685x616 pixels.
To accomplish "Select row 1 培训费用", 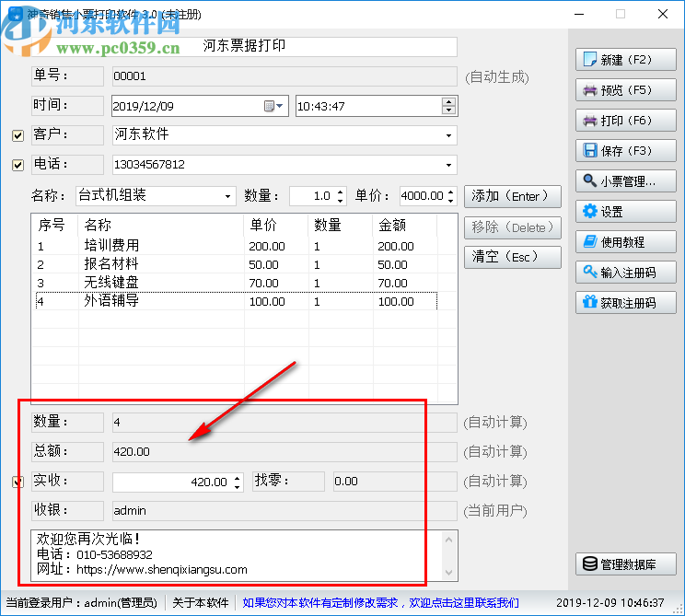I will (x=237, y=246).
